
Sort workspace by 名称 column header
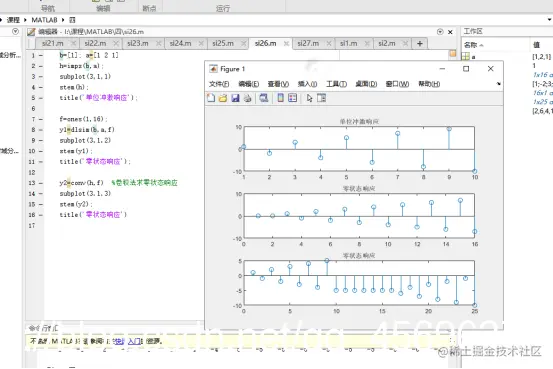(473, 45)
